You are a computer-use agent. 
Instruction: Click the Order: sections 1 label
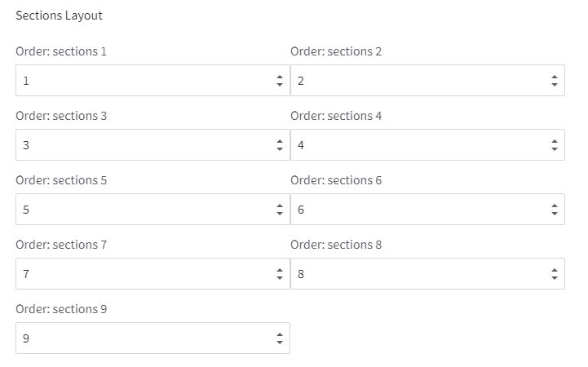[x=61, y=51]
